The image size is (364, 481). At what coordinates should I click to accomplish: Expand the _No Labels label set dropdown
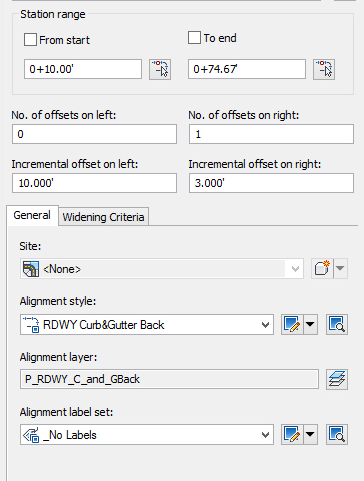147,434
